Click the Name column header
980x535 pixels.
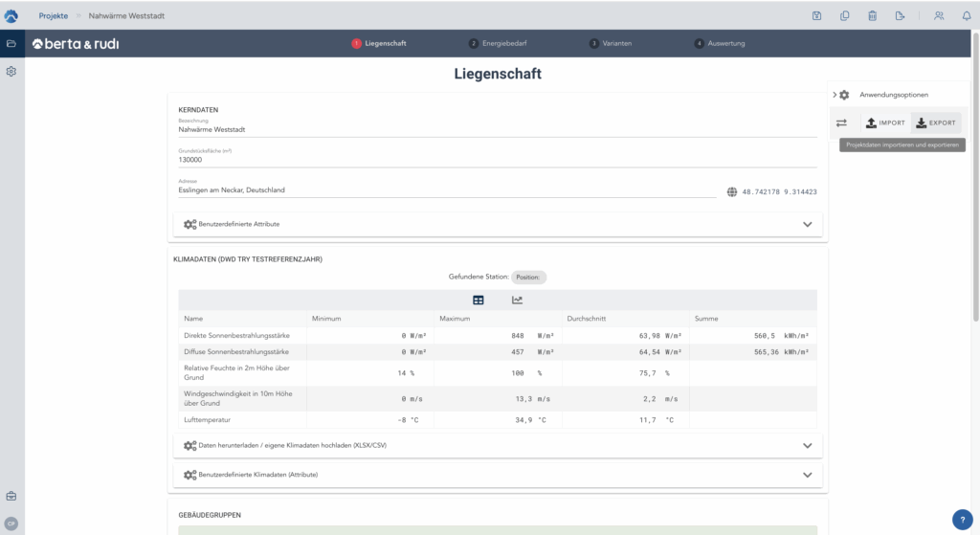pos(193,319)
